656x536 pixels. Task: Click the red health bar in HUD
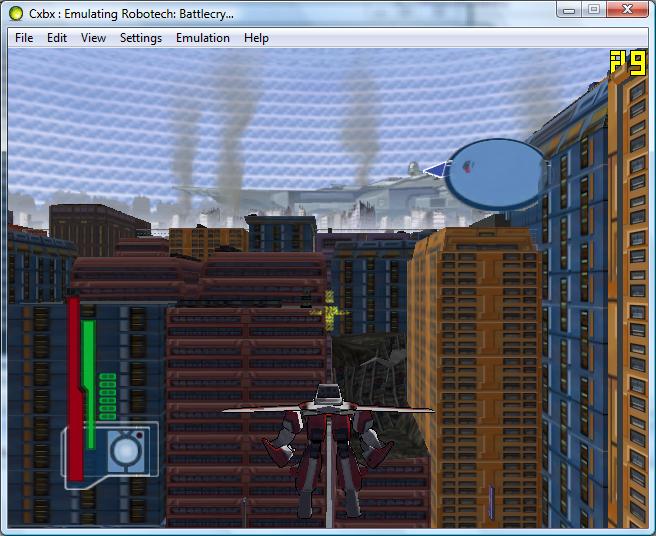(76, 388)
